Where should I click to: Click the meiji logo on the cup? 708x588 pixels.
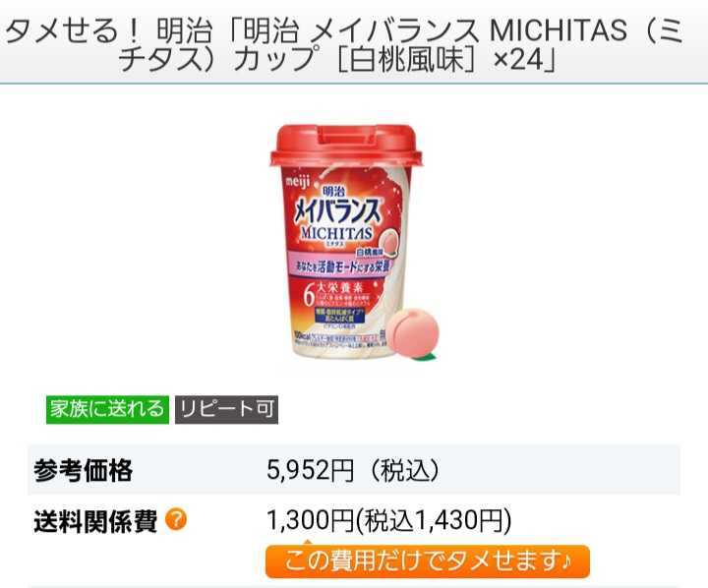[x=298, y=182]
